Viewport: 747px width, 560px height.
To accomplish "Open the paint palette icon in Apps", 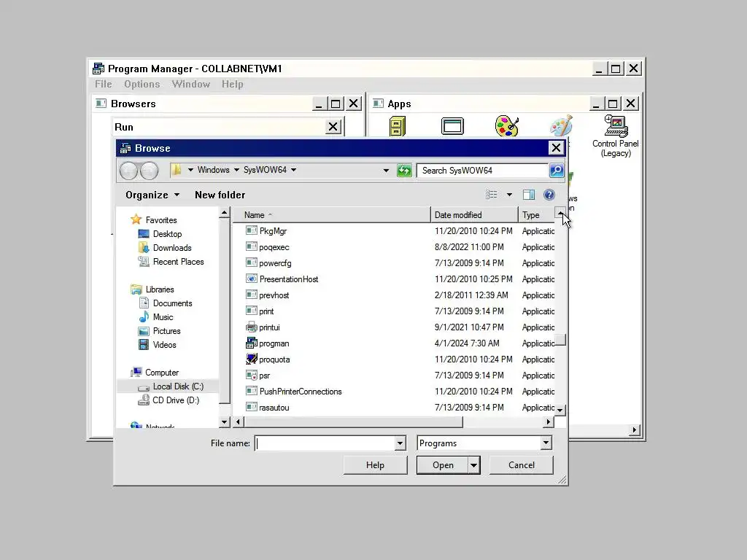I will pos(507,126).
